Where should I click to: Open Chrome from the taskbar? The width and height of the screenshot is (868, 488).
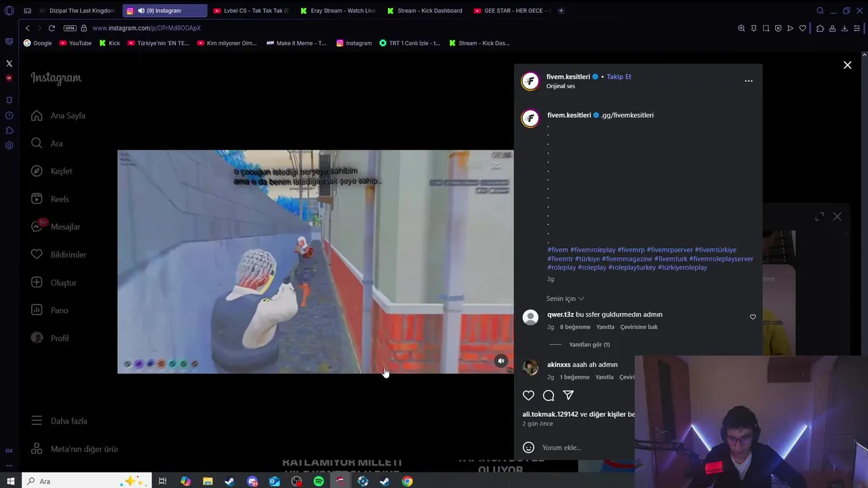pyautogui.click(x=407, y=481)
